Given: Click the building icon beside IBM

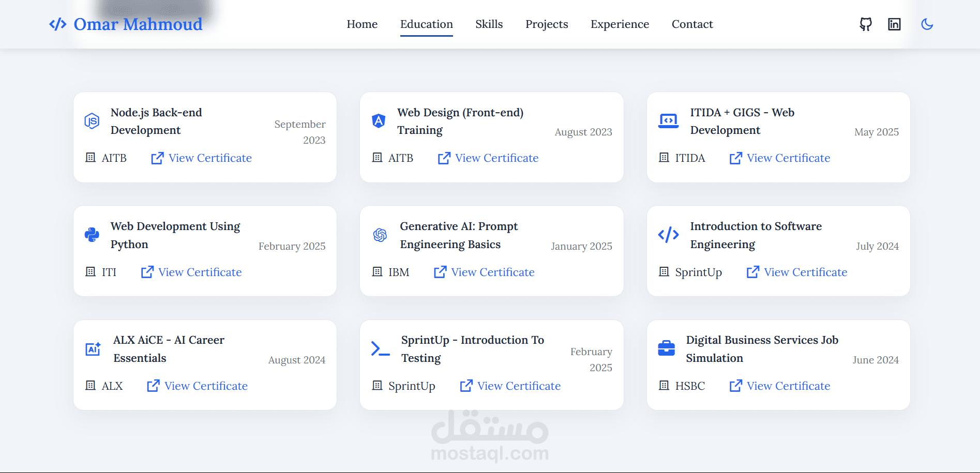Looking at the screenshot, I should [x=378, y=271].
